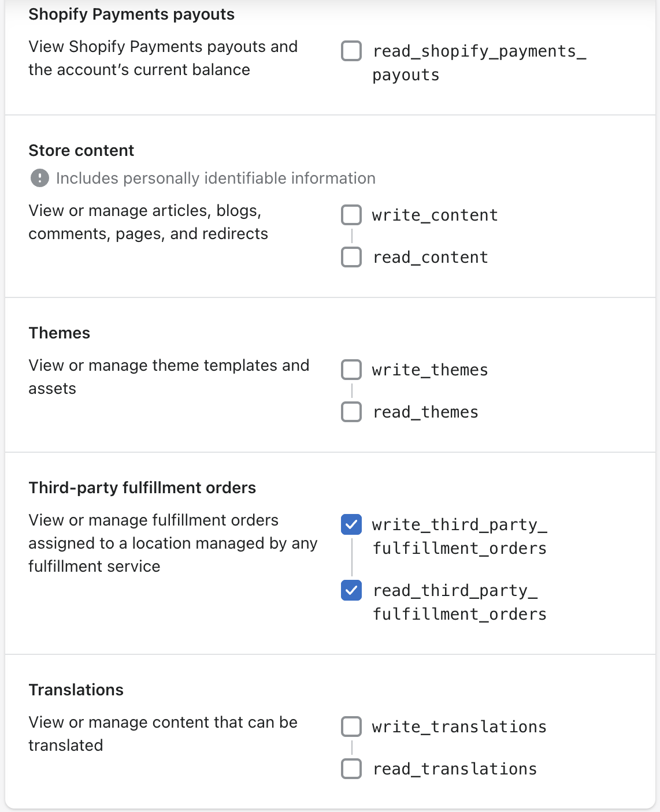The width and height of the screenshot is (660, 812).
Task: Click the 'View or manage theme templates' description
Action: pyautogui.click(x=169, y=377)
